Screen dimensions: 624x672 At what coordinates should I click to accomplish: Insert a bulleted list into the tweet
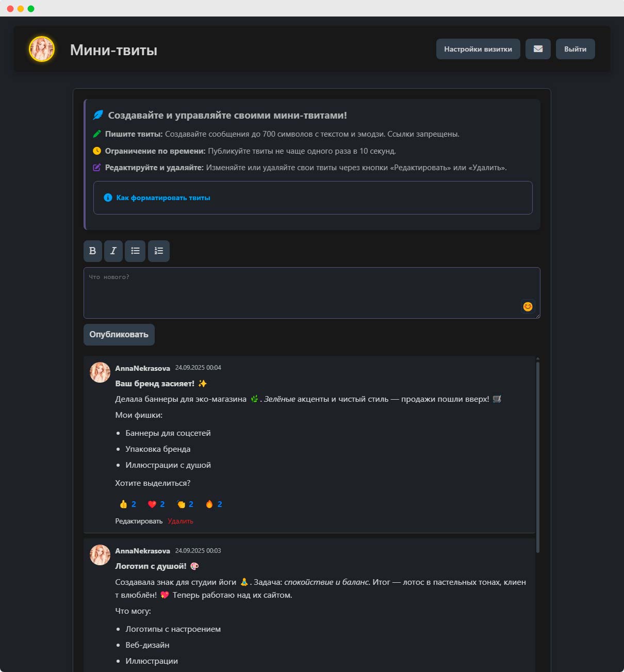click(135, 251)
